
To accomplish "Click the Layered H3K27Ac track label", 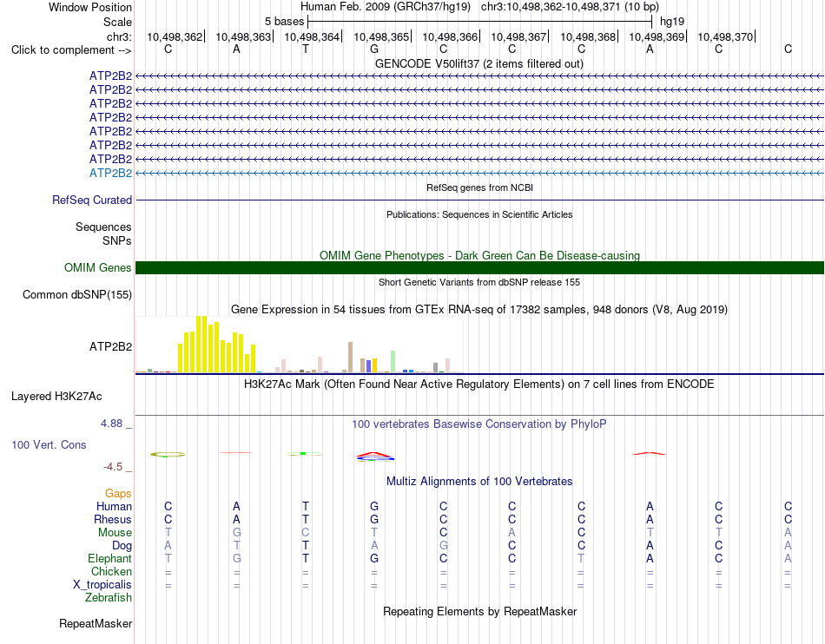I will coord(56,397).
